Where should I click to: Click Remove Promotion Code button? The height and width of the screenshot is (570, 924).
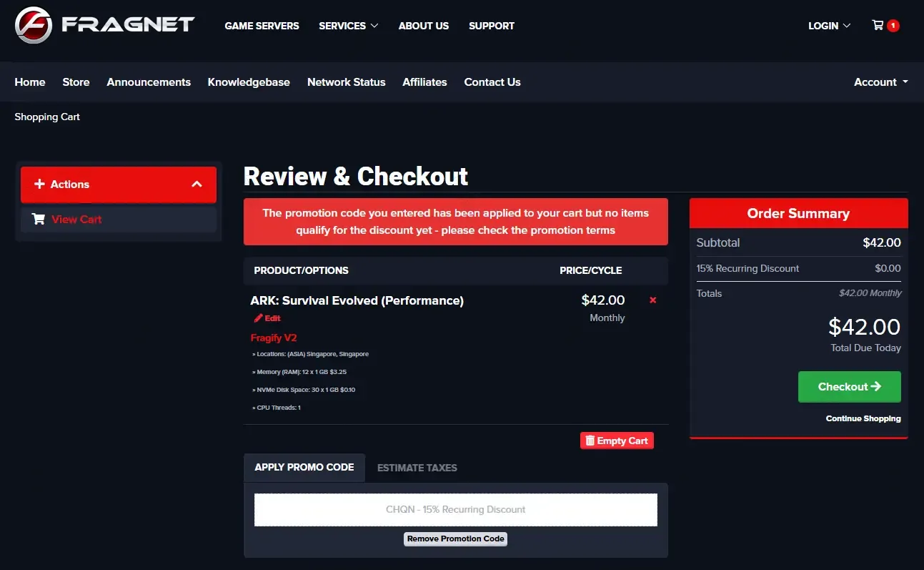pos(456,539)
